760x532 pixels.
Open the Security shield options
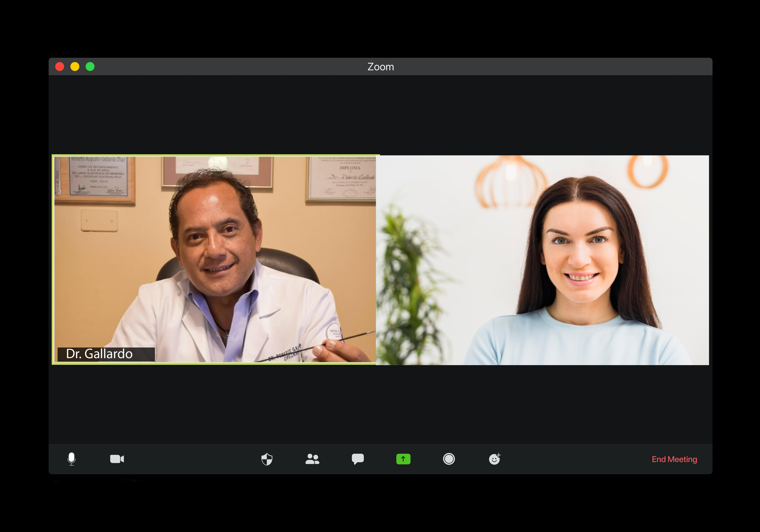(267, 459)
